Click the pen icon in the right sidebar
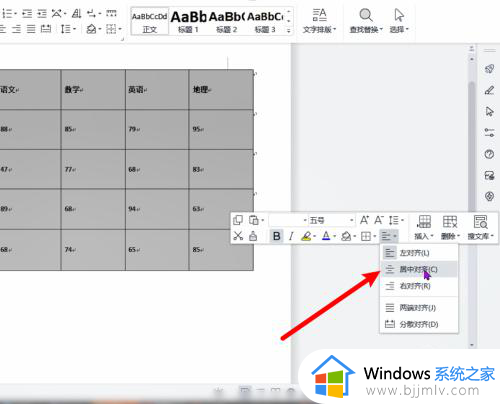 point(489,90)
